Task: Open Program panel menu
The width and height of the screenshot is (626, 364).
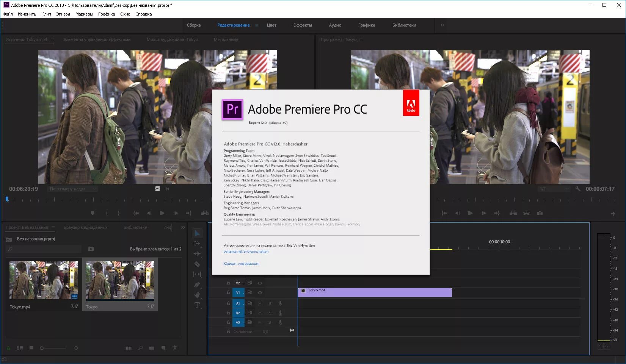Action: coord(362,40)
